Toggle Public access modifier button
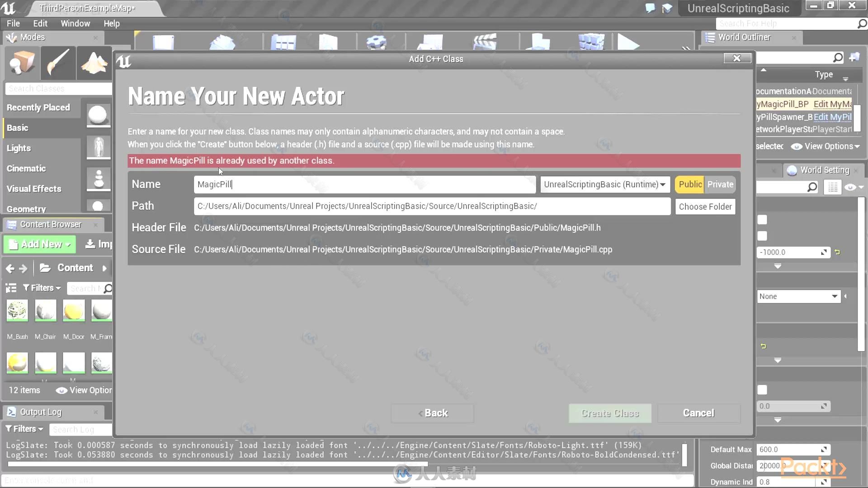The width and height of the screenshot is (868, 488). click(x=690, y=183)
